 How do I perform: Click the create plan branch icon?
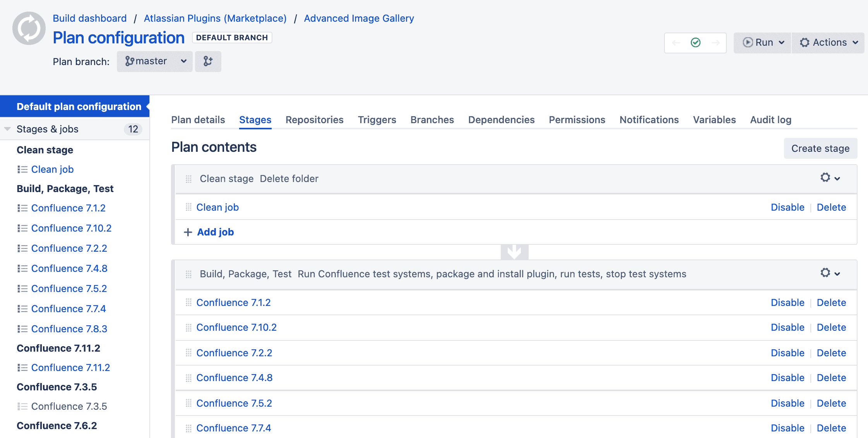208,61
